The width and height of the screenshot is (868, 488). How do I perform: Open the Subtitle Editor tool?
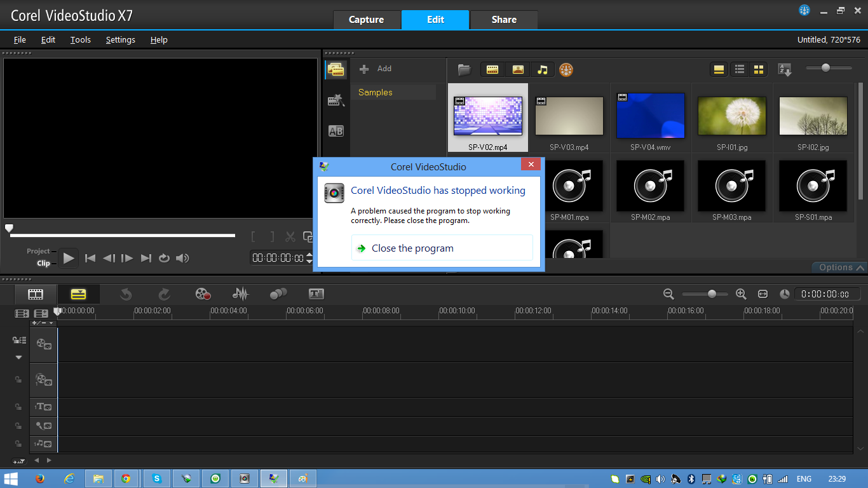[316, 294]
